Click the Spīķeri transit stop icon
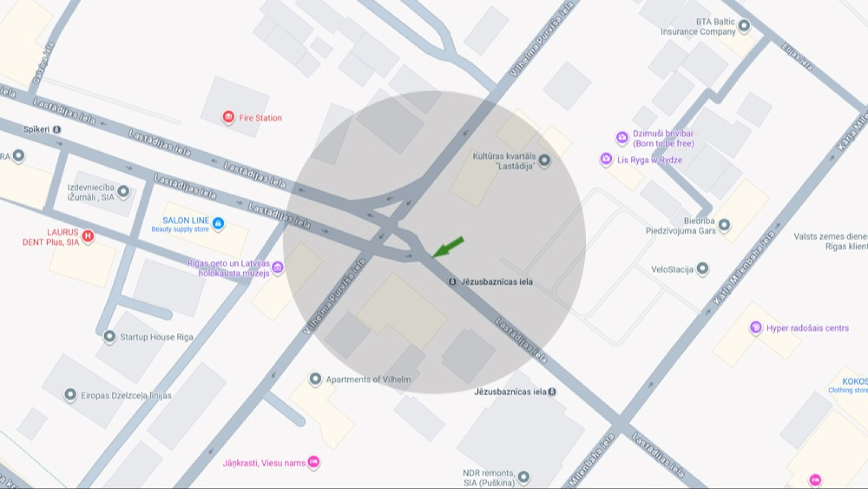This screenshot has width=868, height=489. (57, 129)
